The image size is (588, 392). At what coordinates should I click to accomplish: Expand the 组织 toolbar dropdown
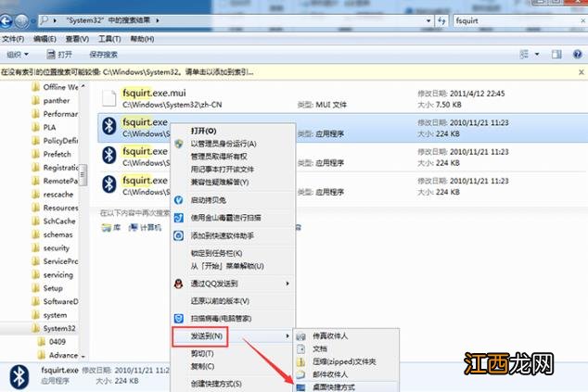[x=18, y=55]
